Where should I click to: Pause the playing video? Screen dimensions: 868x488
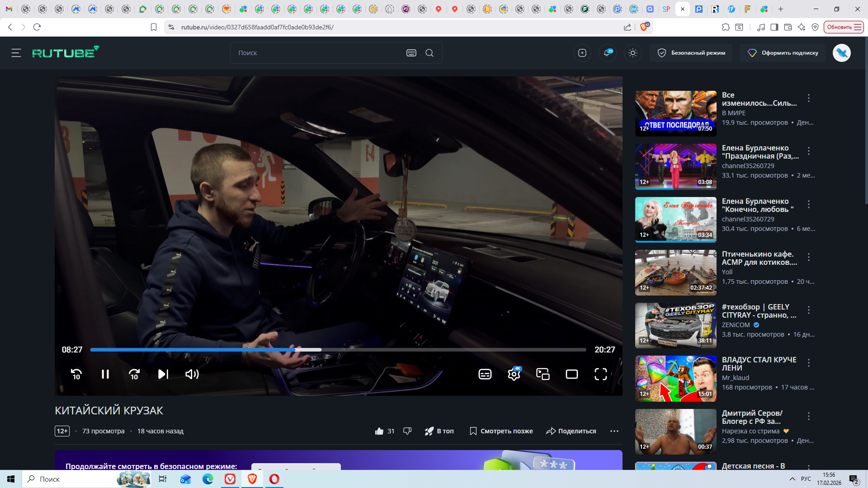tap(105, 374)
